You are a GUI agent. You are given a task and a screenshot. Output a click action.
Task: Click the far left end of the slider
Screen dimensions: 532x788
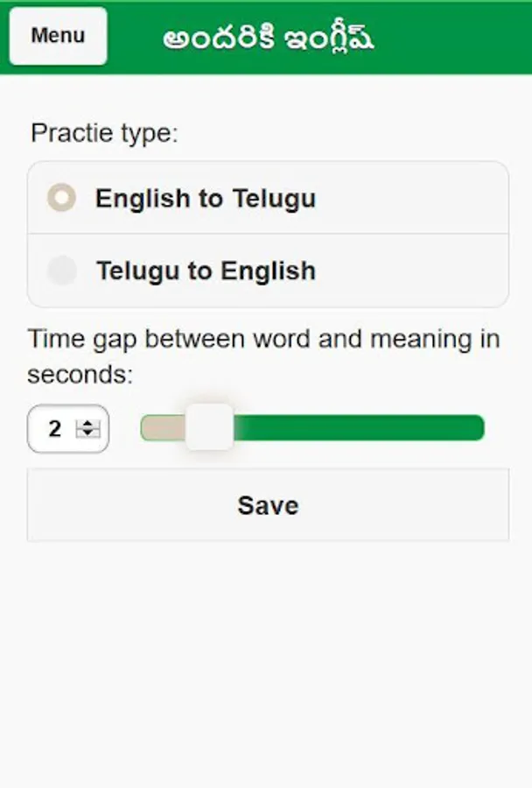click(146, 428)
